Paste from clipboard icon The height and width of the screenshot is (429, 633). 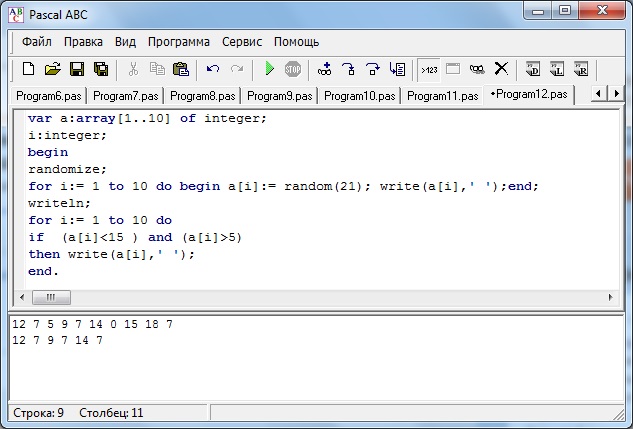(181, 69)
